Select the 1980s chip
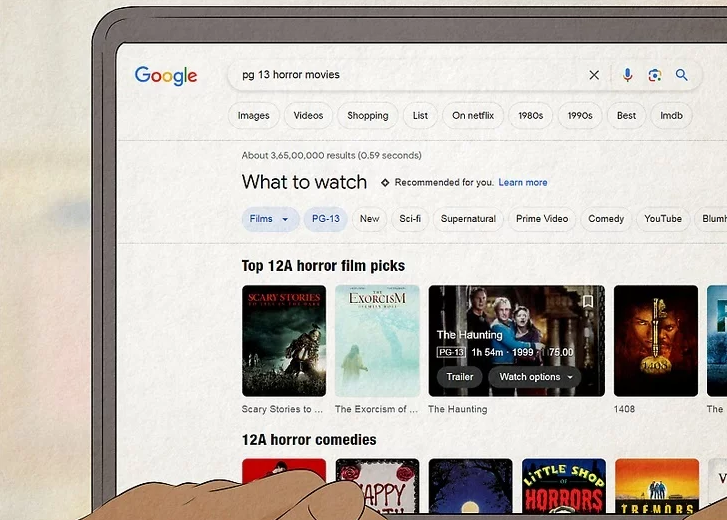 click(530, 115)
